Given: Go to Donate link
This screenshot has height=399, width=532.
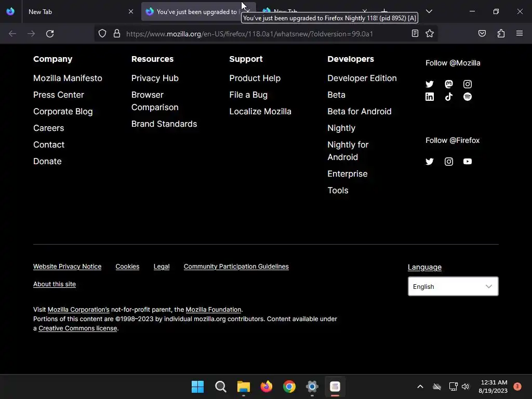Looking at the screenshot, I should click(x=47, y=161).
